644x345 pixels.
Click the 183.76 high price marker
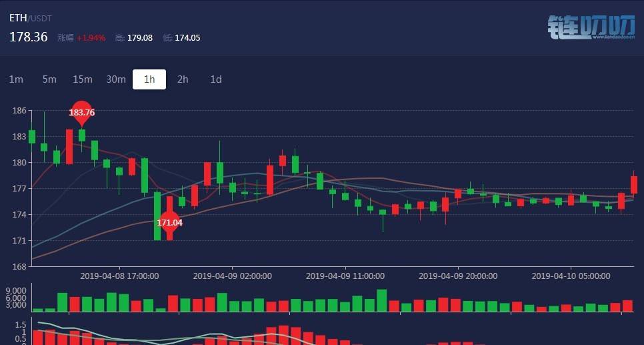(82, 112)
